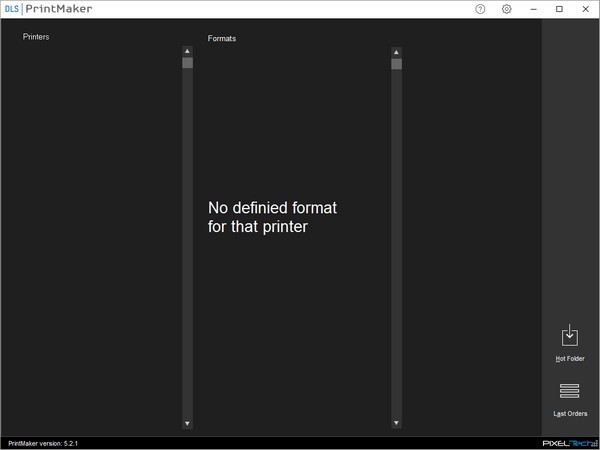
Task: Click the Printers list up arrow
Action: click(x=187, y=51)
